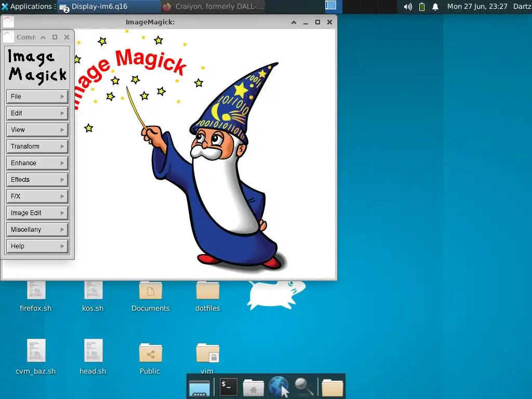
Task: Open the notifications bell icon
Action: 435,6
